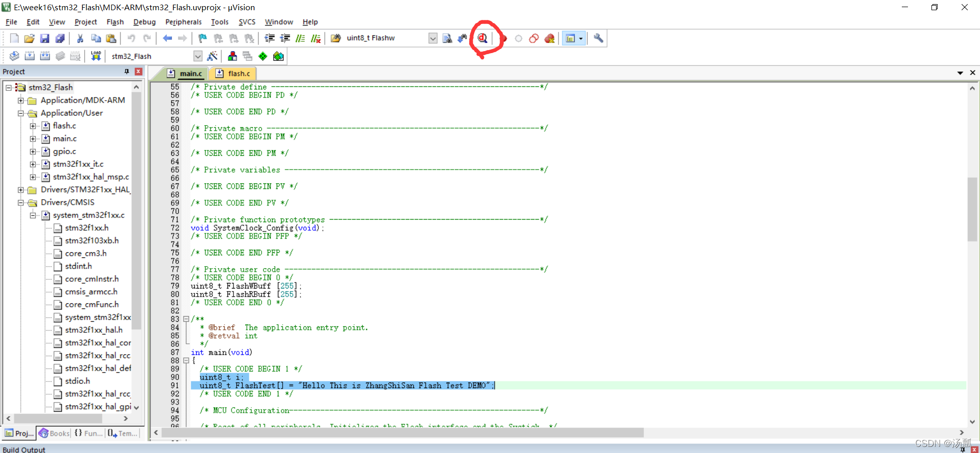Disable all breakpoints icon
Image resolution: width=980 pixels, height=453 pixels.
534,38
